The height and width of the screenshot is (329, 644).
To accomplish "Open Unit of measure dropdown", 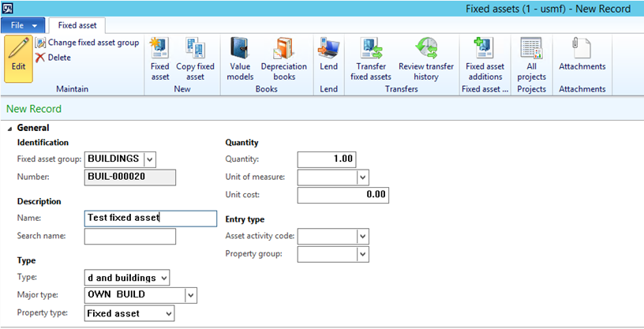I will [363, 178].
